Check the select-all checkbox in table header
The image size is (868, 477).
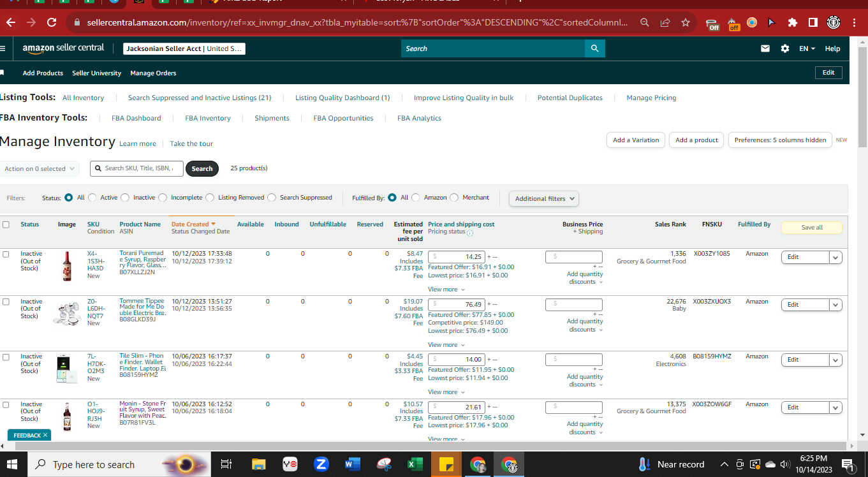6,224
